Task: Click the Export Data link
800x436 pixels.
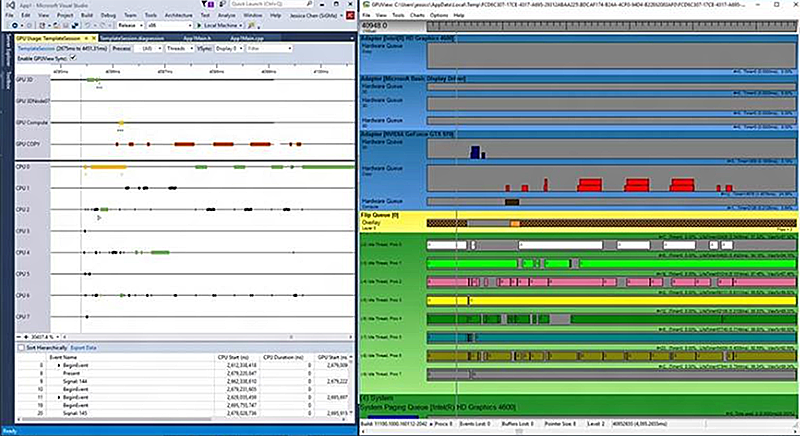Action: (x=83, y=347)
